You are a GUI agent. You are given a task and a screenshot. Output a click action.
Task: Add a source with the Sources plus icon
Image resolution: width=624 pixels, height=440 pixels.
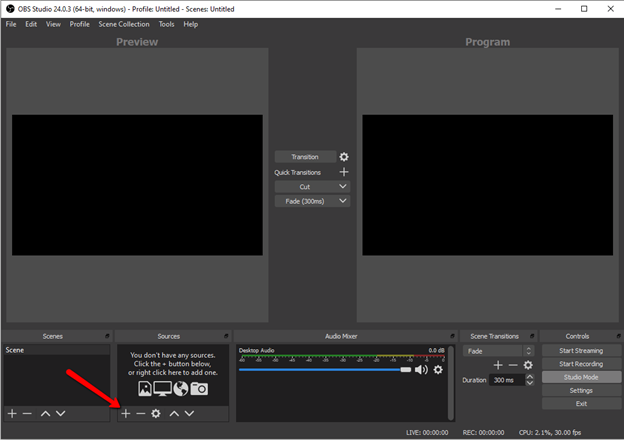[x=126, y=414]
